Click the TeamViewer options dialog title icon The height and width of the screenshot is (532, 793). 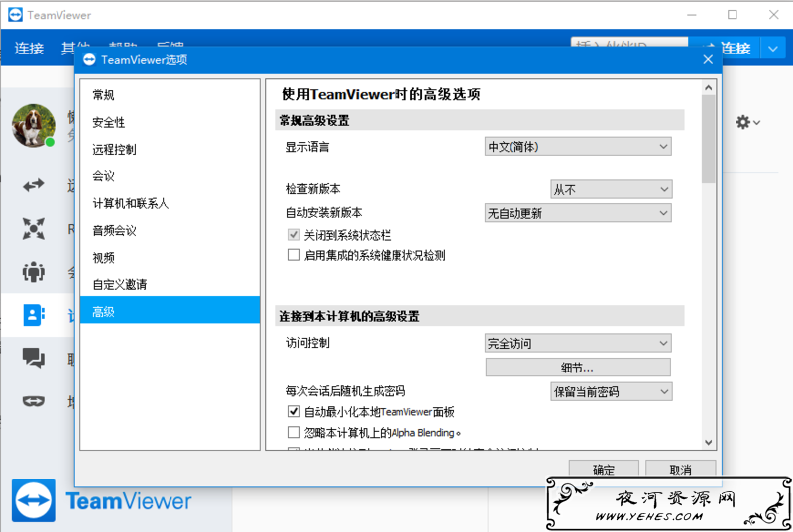[x=89, y=60]
